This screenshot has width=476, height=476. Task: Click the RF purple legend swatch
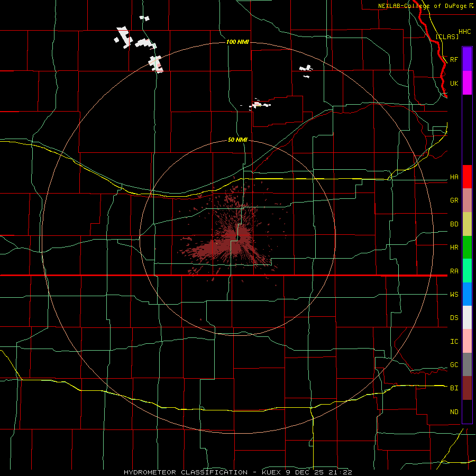coord(467,59)
